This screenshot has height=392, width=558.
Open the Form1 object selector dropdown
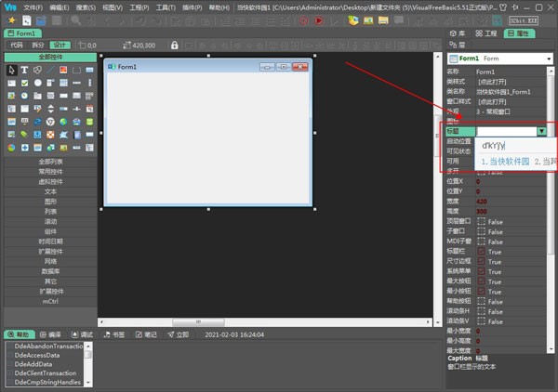coord(549,59)
